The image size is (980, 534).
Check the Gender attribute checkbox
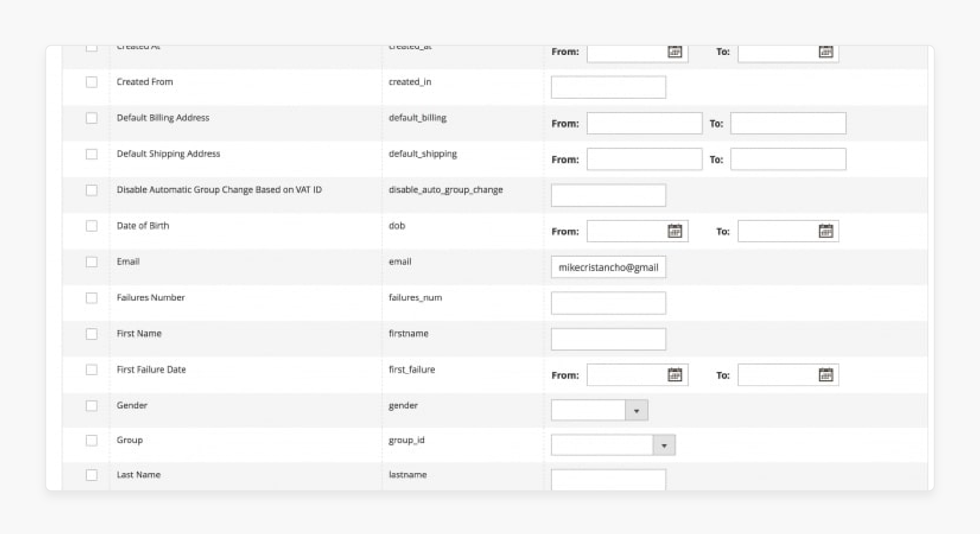(x=91, y=406)
